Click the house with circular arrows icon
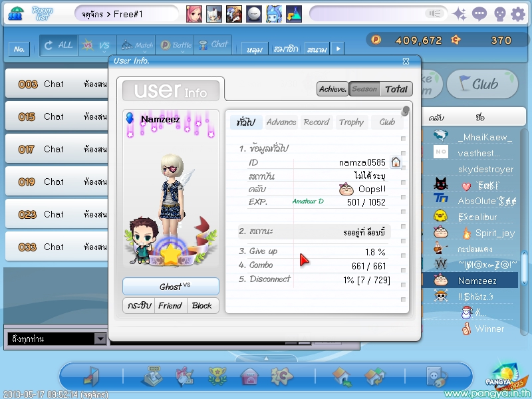The width and height of the screenshot is (532, 399). point(374,376)
